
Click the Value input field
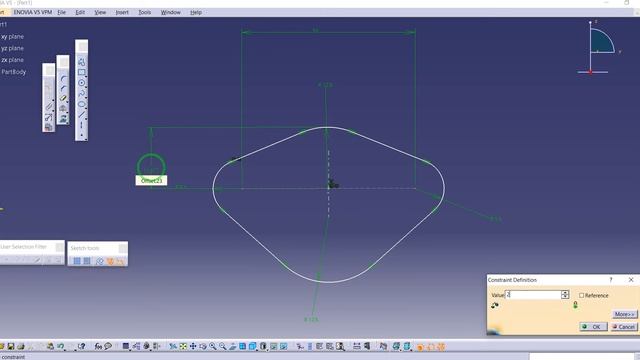point(533,295)
